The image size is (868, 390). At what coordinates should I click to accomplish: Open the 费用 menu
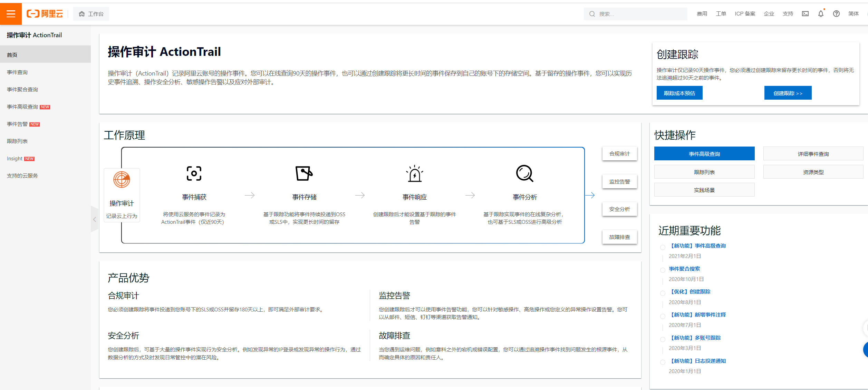pos(702,14)
